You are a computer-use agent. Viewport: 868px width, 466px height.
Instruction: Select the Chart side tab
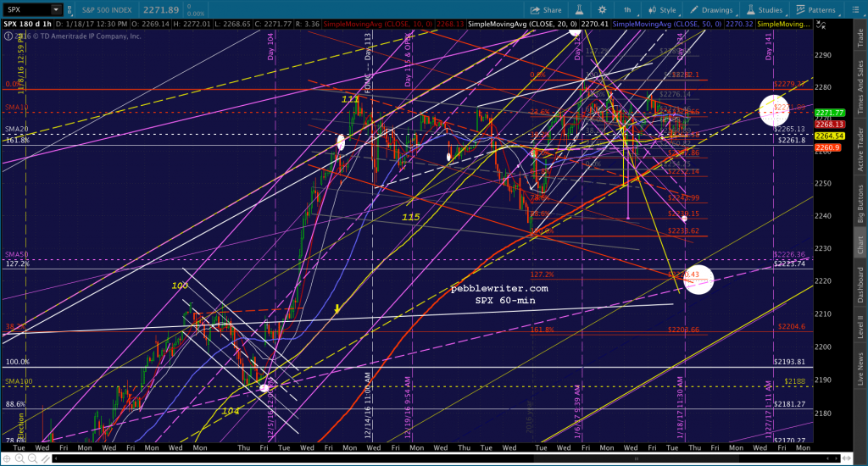point(860,244)
